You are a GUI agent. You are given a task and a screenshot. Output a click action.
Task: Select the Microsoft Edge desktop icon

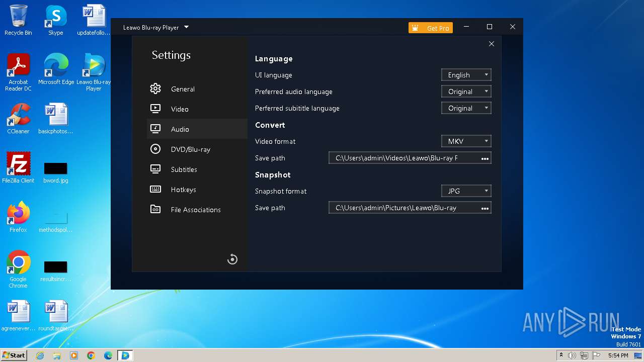pyautogui.click(x=56, y=69)
